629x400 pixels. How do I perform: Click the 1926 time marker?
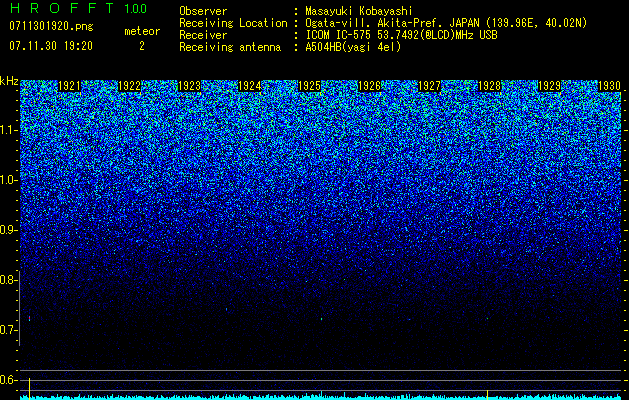pyautogui.click(x=369, y=86)
